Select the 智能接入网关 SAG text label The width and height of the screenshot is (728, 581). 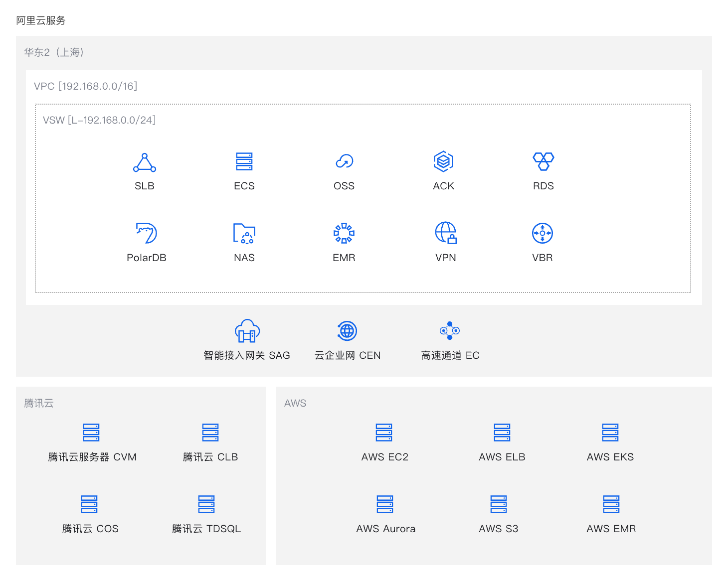pyautogui.click(x=247, y=355)
